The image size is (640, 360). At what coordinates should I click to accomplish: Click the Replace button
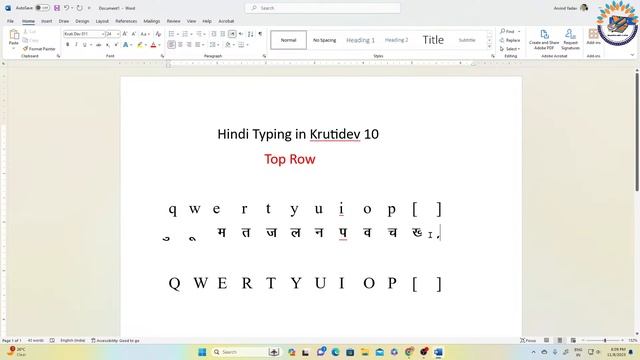pos(510,40)
